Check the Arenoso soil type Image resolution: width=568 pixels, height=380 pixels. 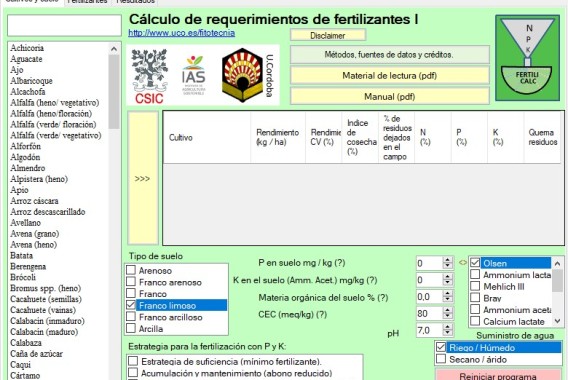(x=131, y=270)
